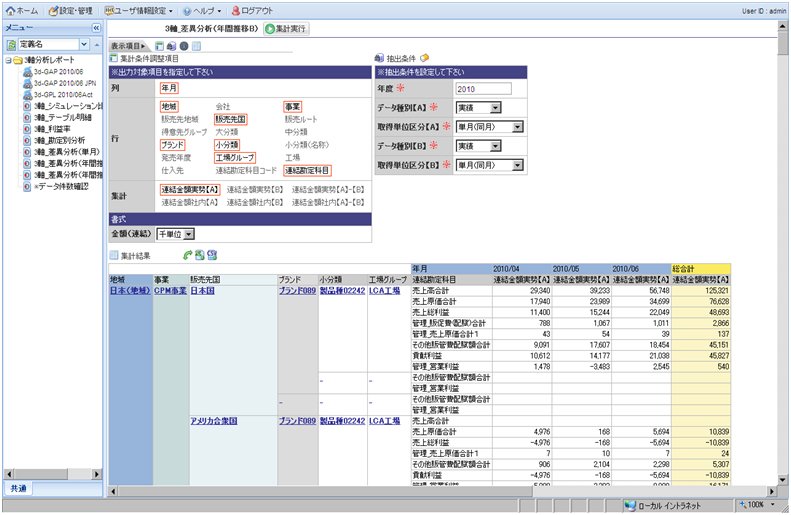The width and height of the screenshot is (791, 515).
Task: Toggle the 販売先国 row item
Action: 231,119
